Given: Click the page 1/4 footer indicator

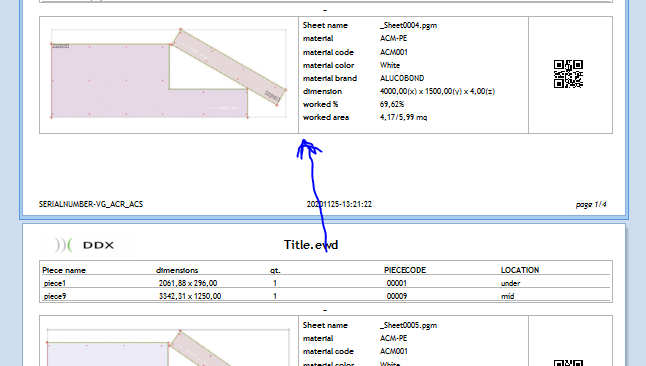Looking at the screenshot, I should click(x=591, y=204).
